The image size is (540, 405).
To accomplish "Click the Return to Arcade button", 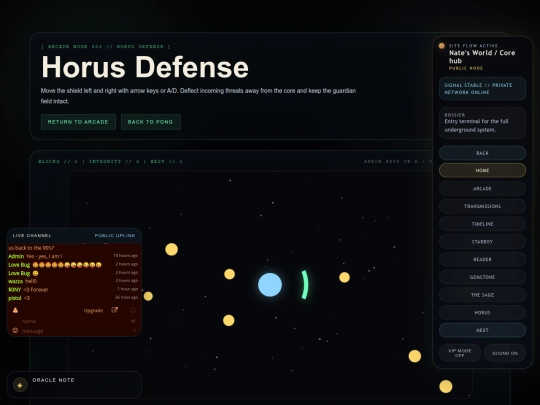I will 78,122.
